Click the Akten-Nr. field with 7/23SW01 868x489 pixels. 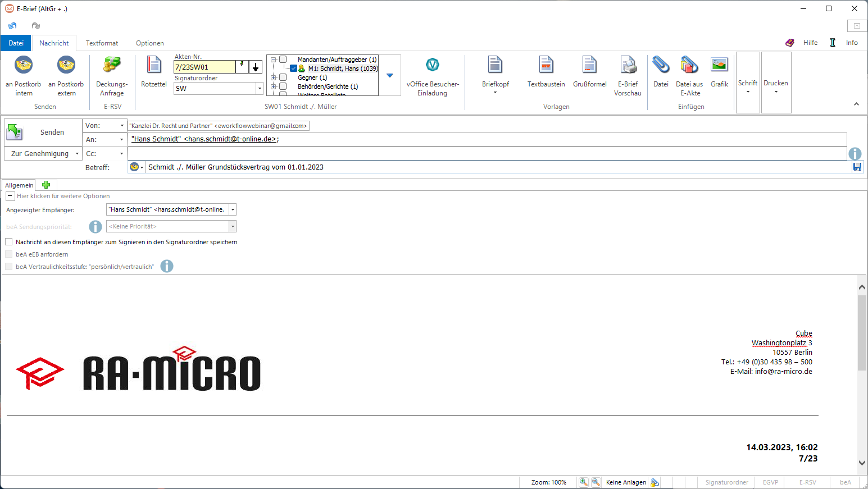click(204, 67)
